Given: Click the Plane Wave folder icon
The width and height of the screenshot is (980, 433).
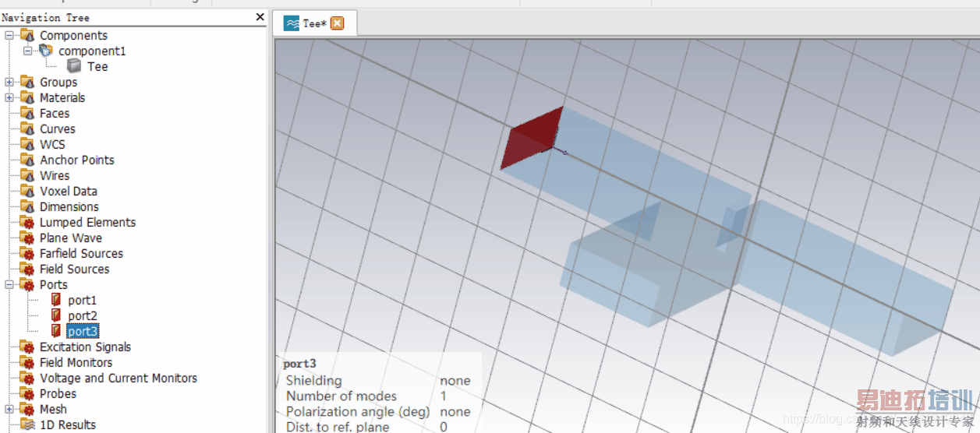Looking at the screenshot, I should click(27, 238).
